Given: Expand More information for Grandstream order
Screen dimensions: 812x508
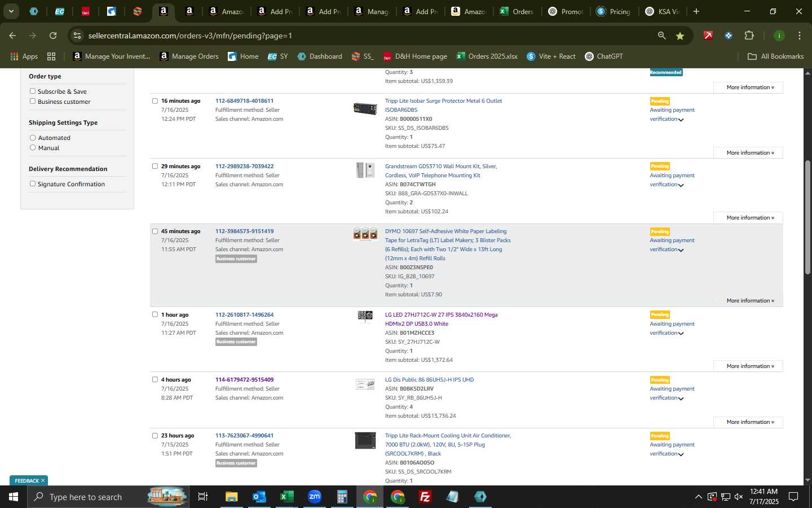Looking at the screenshot, I should pyautogui.click(x=748, y=218).
